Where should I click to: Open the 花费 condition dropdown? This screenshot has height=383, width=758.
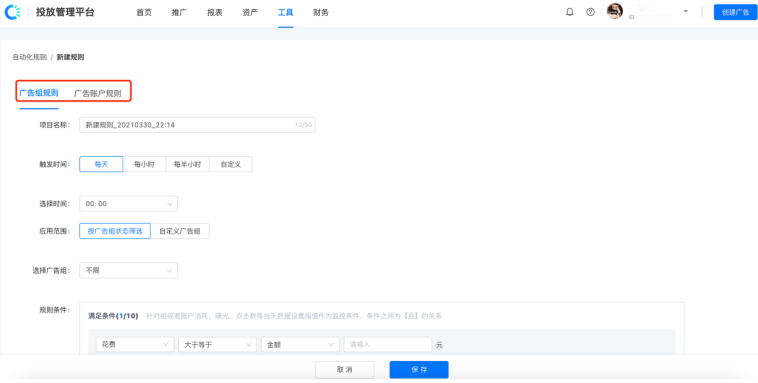point(135,345)
